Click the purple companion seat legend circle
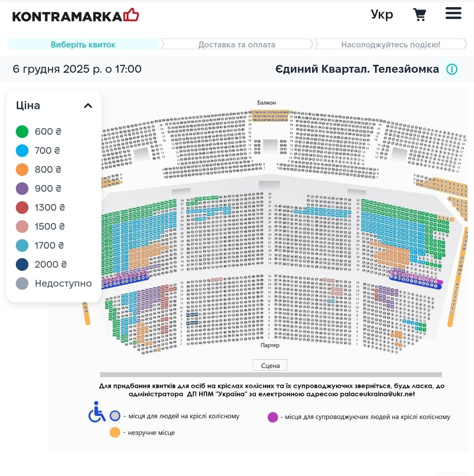Screen dimensions: 474x476 (x=273, y=417)
